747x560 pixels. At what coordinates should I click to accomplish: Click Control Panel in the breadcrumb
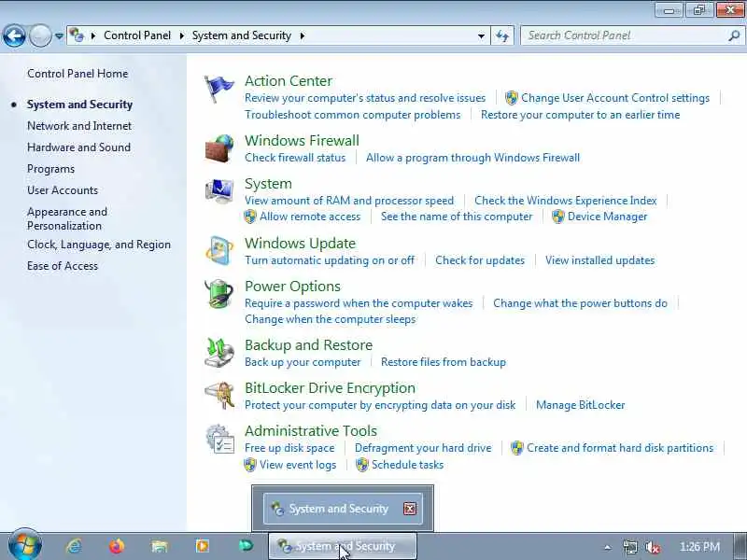(x=137, y=35)
